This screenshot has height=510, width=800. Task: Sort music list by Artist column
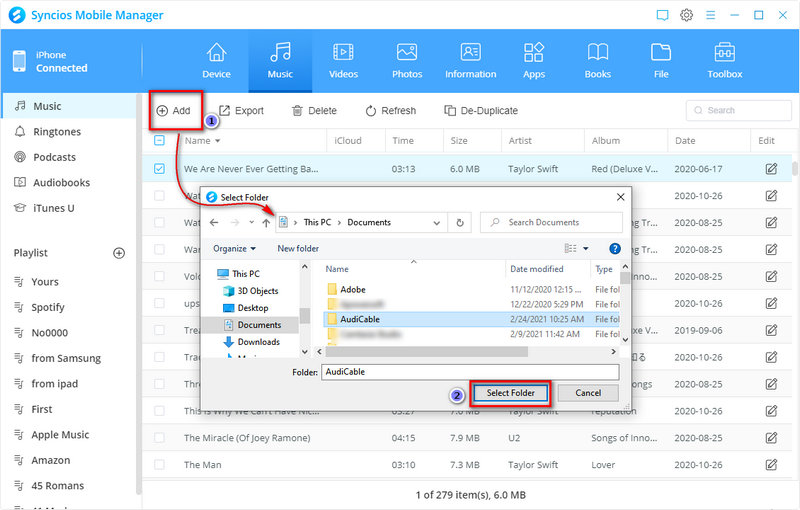pos(520,140)
